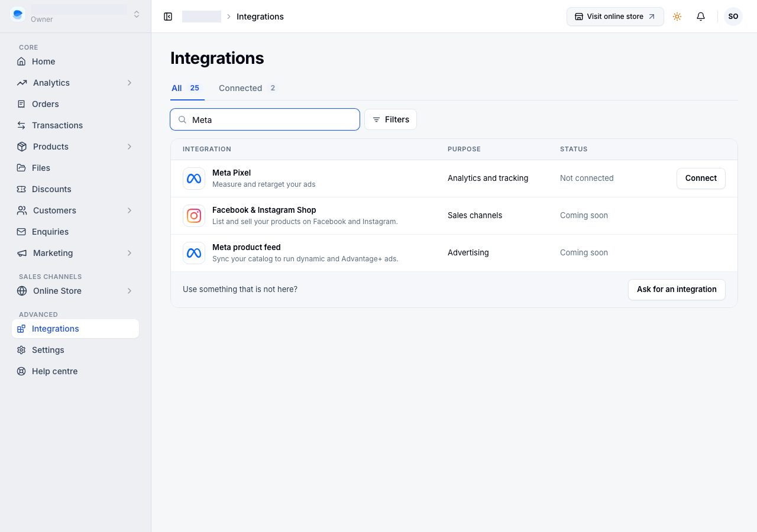
Task: Switch theme with the sun icon
Action: point(677,17)
